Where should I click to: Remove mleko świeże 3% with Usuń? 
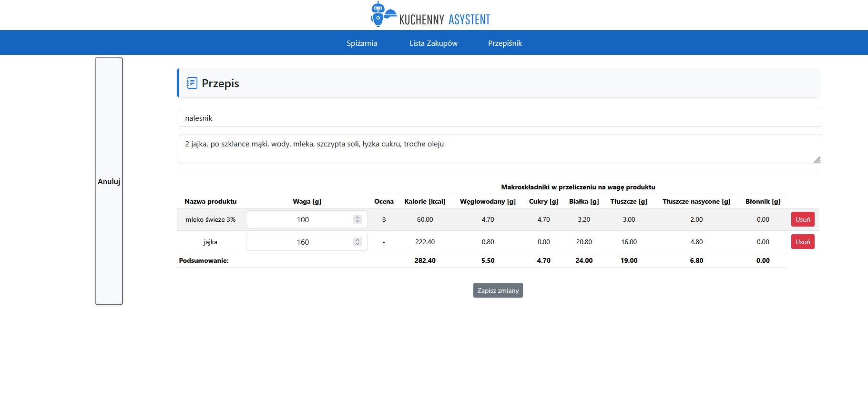803,219
